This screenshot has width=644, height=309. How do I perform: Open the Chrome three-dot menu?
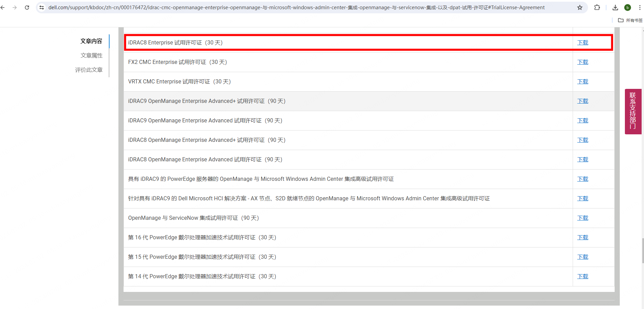[x=640, y=7]
